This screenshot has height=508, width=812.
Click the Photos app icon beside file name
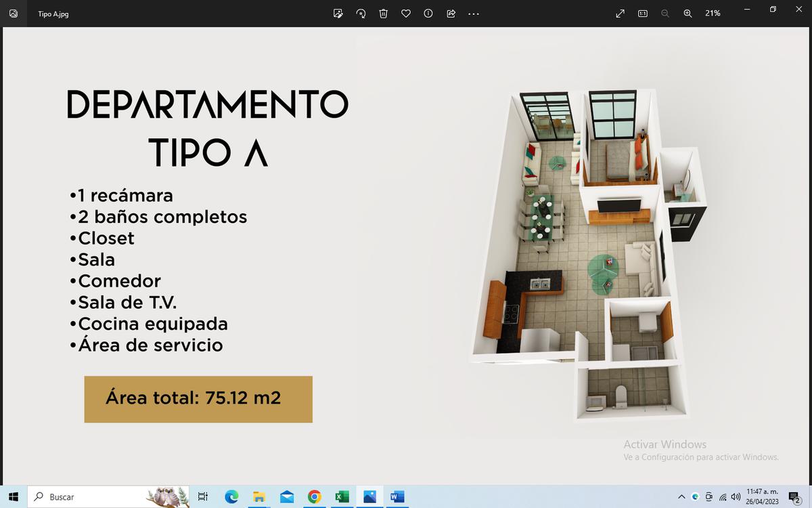(x=14, y=14)
